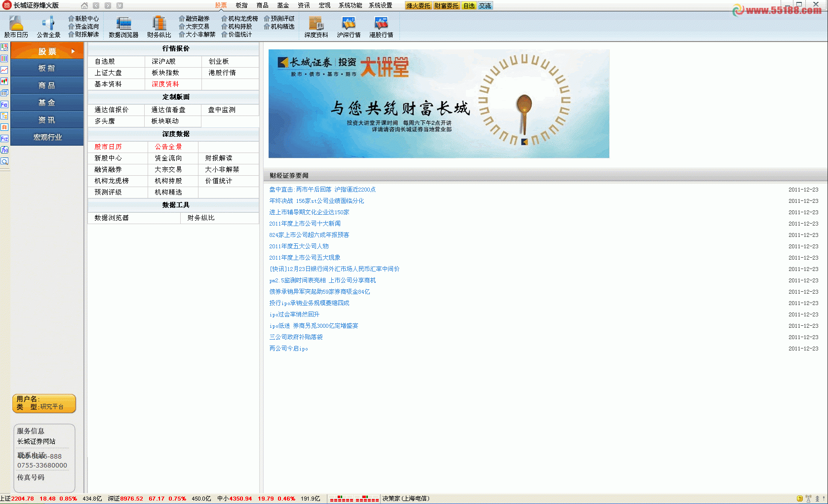
Task: Open 新股中心 in the top toolbar
Action: coord(83,19)
